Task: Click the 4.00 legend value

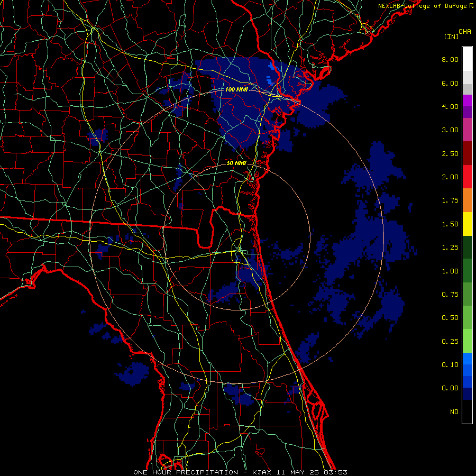Action: pyautogui.click(x=450, y=106)
